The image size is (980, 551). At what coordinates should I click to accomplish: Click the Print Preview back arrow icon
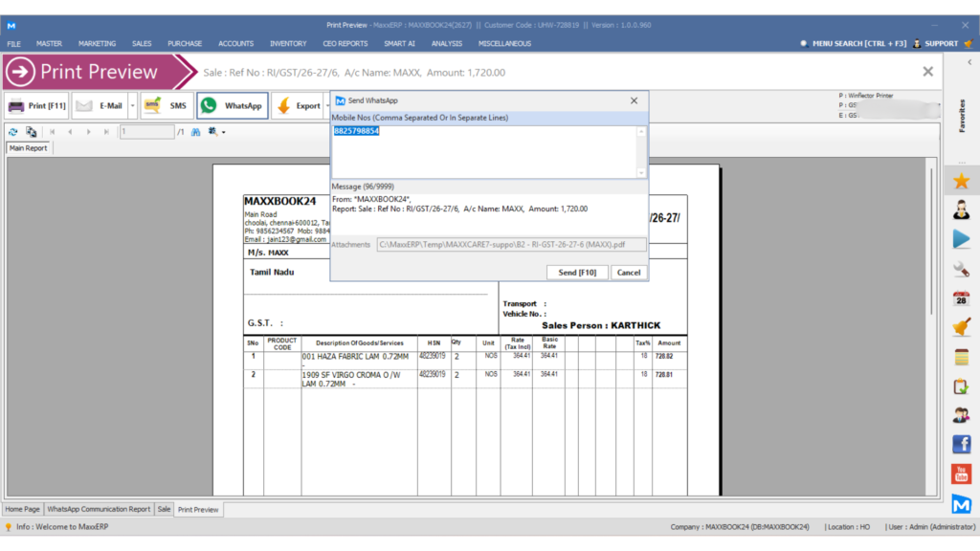[21, 72]
